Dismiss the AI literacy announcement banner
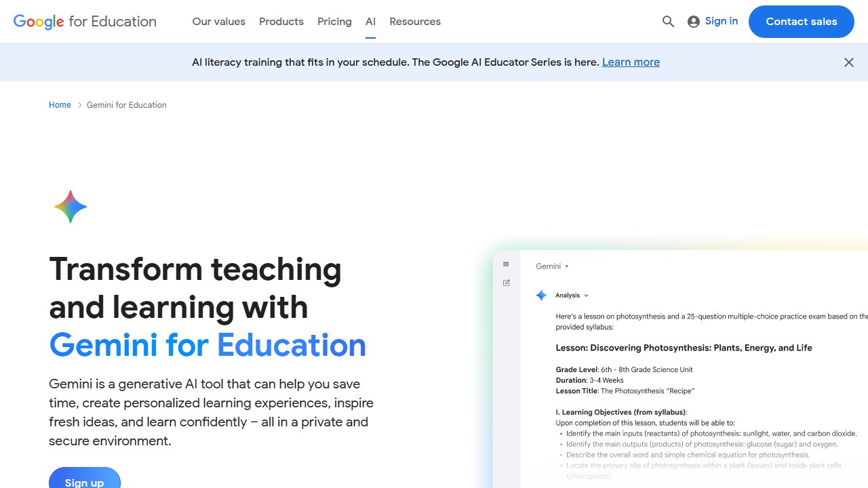 coord(848,62)
